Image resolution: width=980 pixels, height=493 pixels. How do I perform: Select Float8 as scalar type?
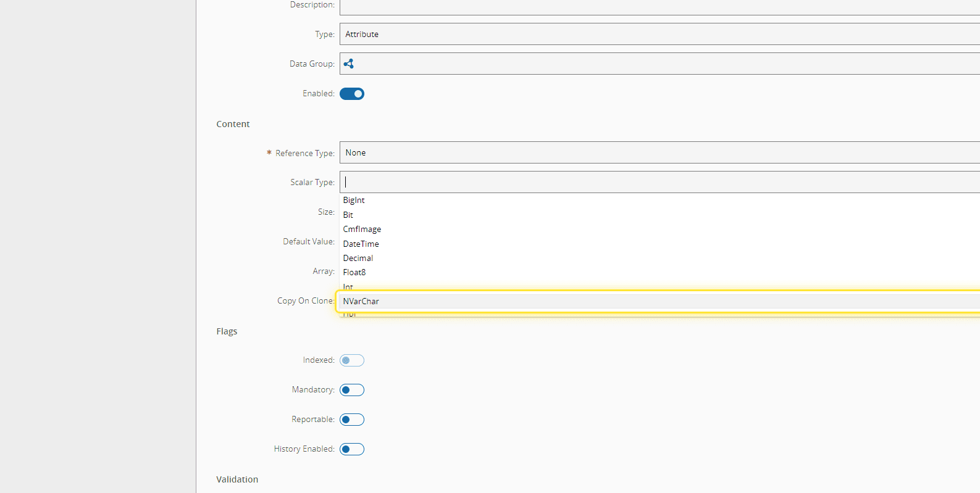click(x=354, y=272)
